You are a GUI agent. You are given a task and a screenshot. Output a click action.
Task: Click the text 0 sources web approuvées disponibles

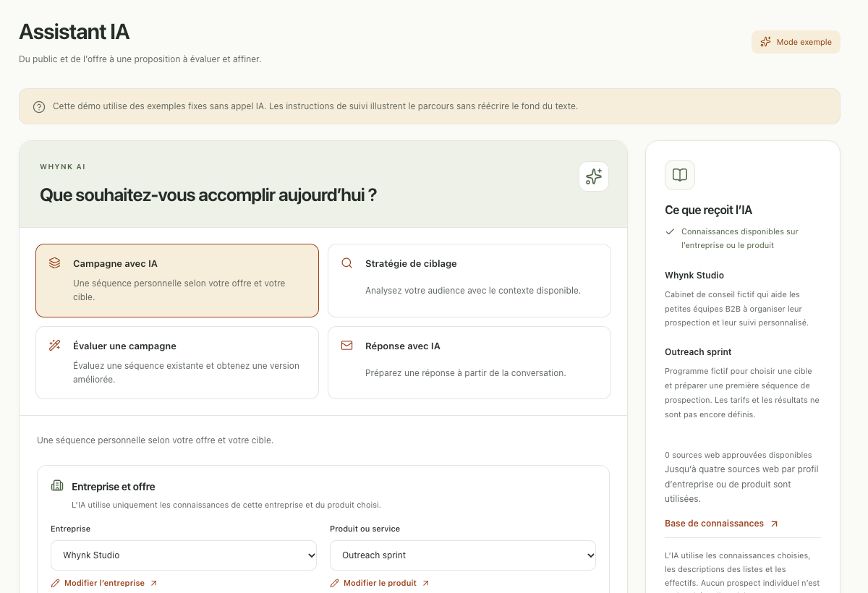tap(739, 455)
